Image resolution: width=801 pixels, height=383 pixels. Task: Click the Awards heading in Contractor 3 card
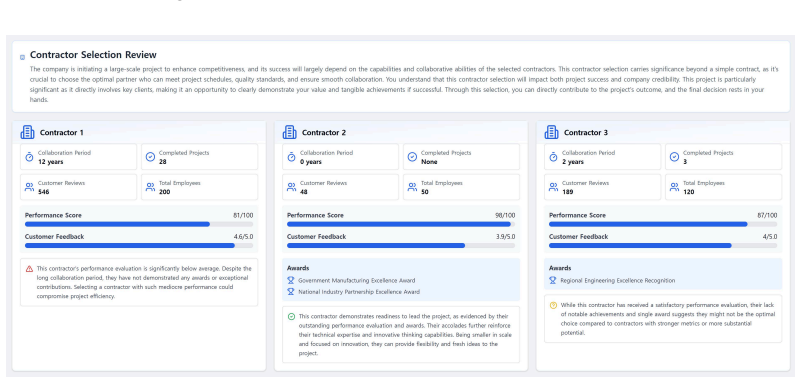(560, 268)
